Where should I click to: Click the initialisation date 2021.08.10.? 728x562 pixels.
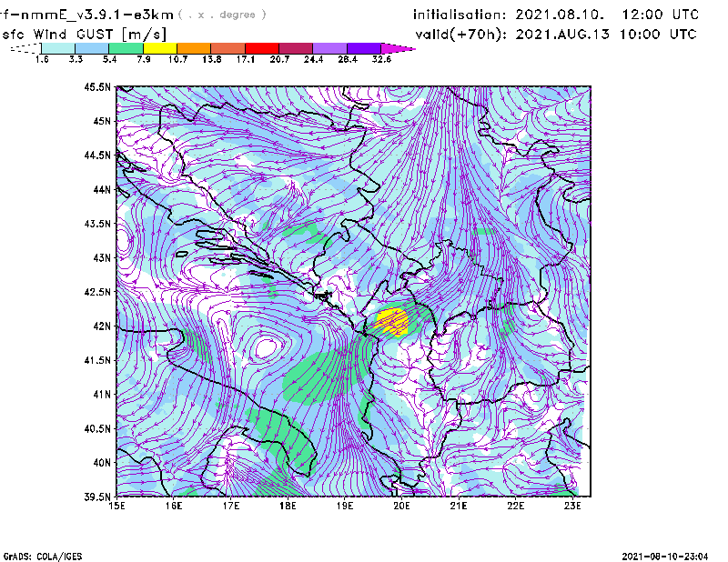pyautogui.click(x=560, y=15)
